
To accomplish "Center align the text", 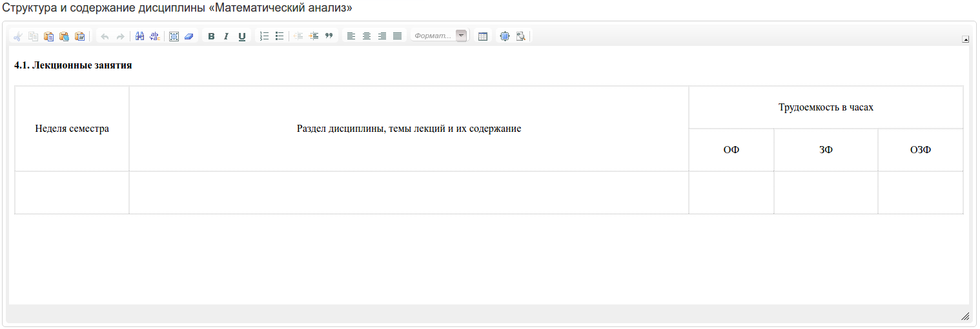I will (367, 36).
